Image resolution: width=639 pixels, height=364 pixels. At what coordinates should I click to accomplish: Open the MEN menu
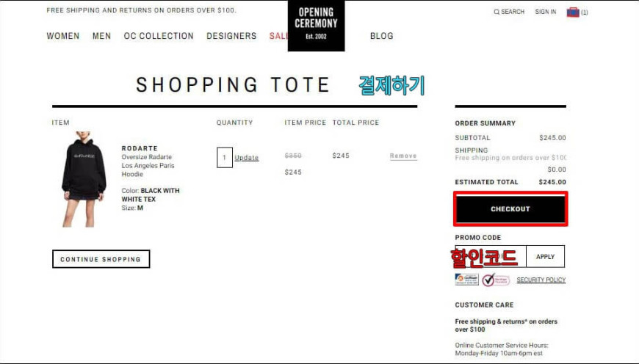pyautogui.click(x=101, y=36)
